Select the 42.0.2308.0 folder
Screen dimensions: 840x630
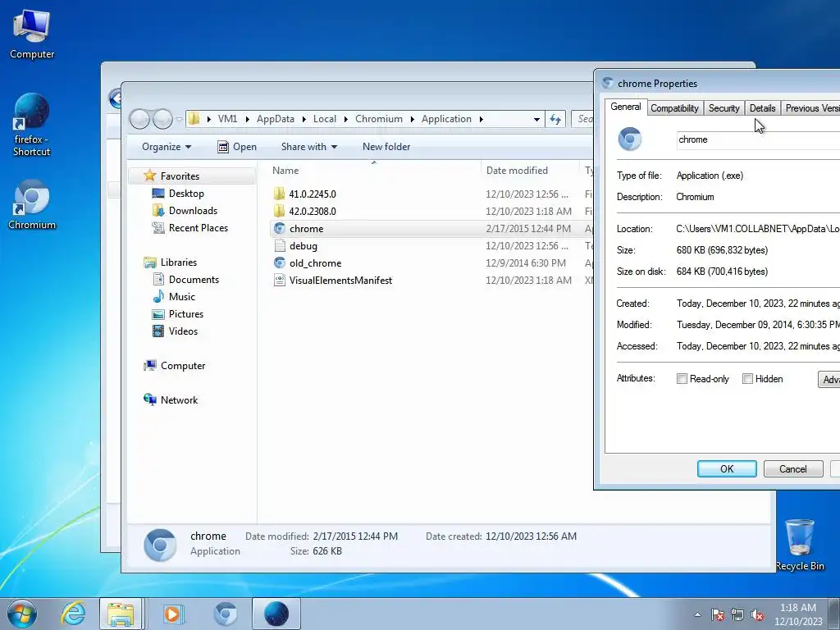coord(313,211)
